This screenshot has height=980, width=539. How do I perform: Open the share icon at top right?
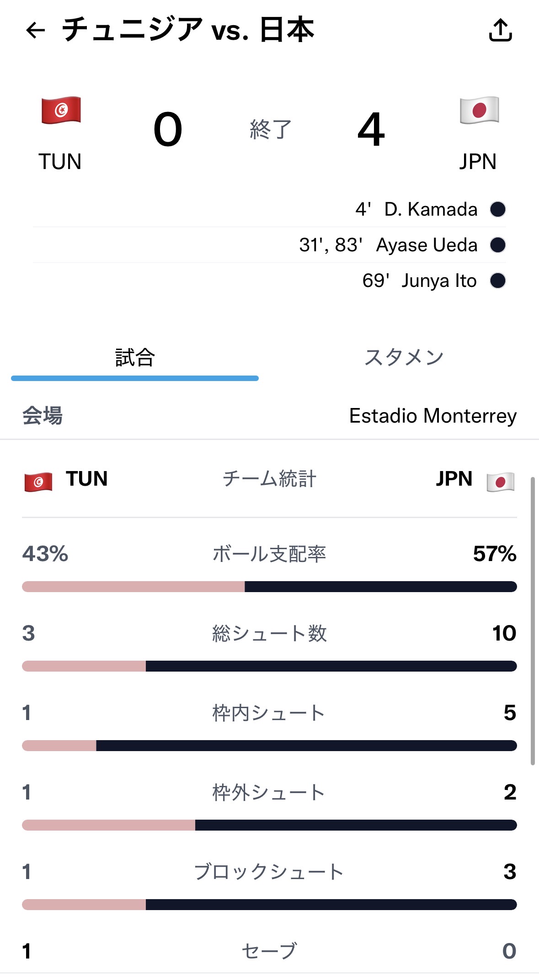501,30
